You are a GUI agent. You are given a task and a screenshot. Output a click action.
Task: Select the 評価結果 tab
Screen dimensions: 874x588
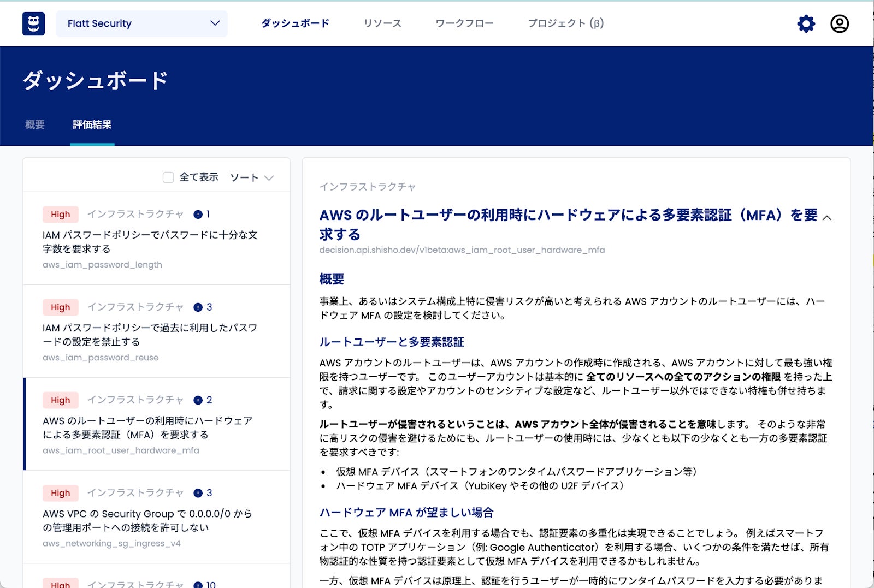(92, 125)
